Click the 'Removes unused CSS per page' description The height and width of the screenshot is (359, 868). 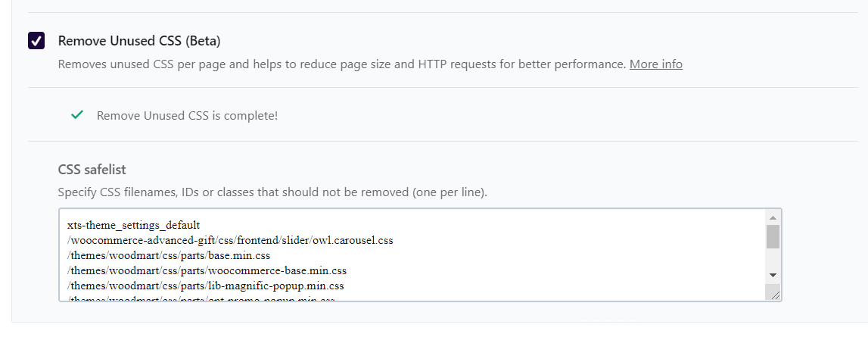pos(341,64)
